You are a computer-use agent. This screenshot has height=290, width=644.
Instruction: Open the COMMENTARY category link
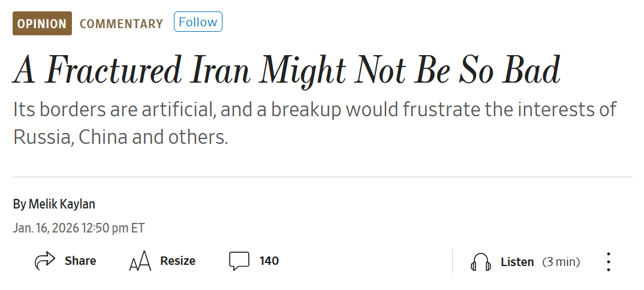121,24
